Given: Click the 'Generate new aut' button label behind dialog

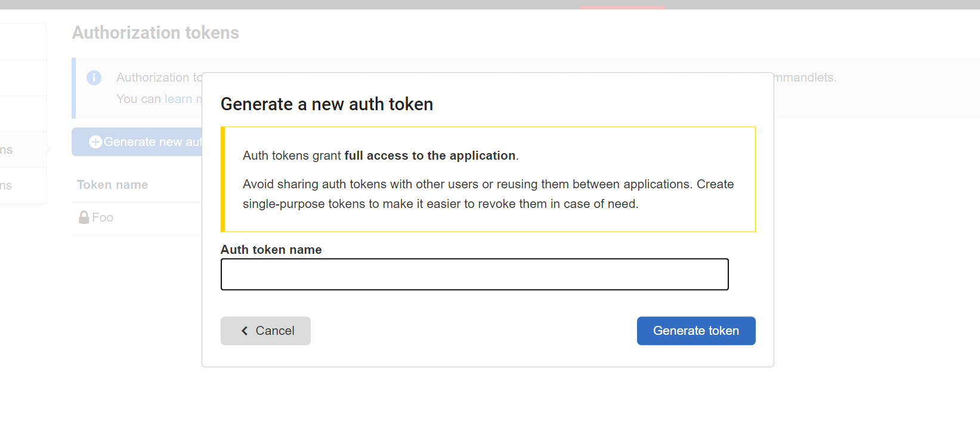Looking at the screenshot, I should pyautogui.click(x=152, y=142).
